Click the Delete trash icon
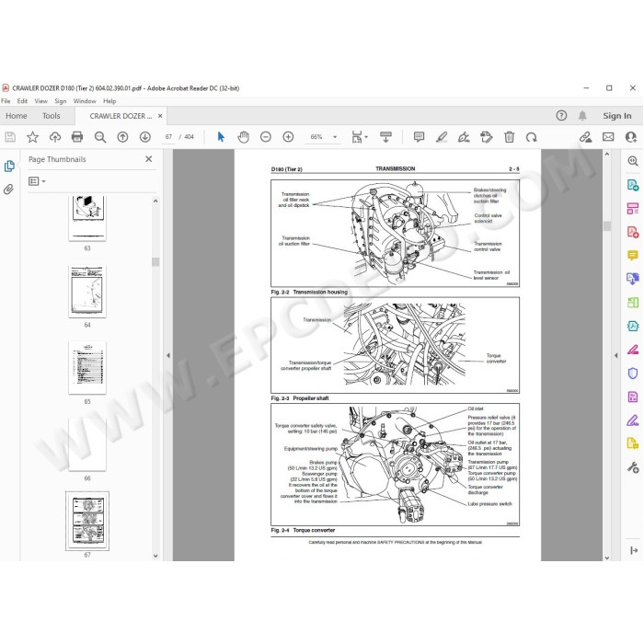The image size is (644, 644). coord(510,137)
